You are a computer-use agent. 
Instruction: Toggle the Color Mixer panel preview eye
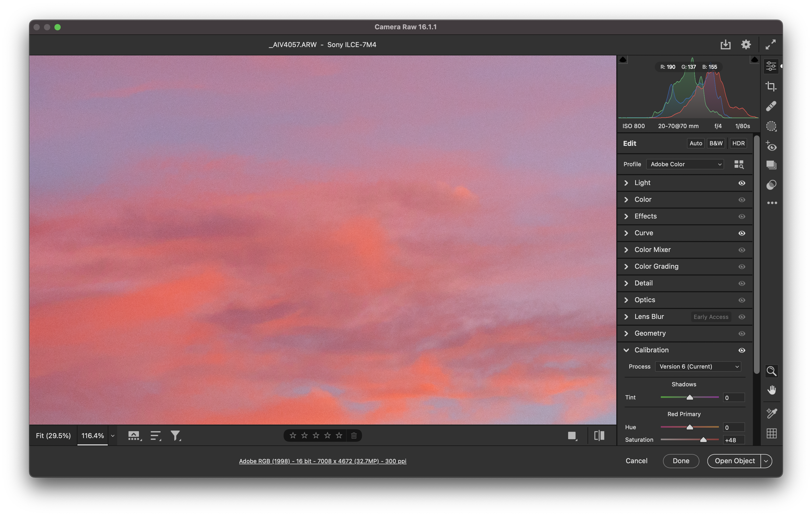742,250
